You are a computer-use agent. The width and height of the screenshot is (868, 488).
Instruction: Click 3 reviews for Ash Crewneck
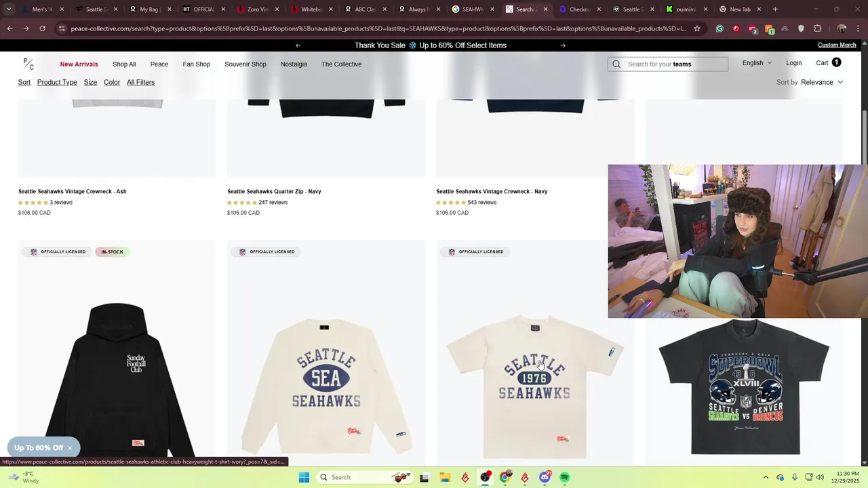tap(61, 203)
